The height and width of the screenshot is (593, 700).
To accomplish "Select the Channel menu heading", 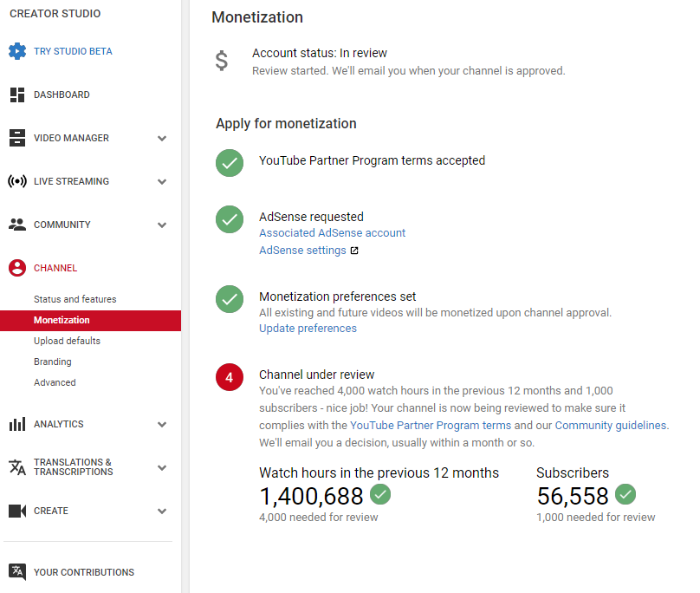I will pos(55,268).
